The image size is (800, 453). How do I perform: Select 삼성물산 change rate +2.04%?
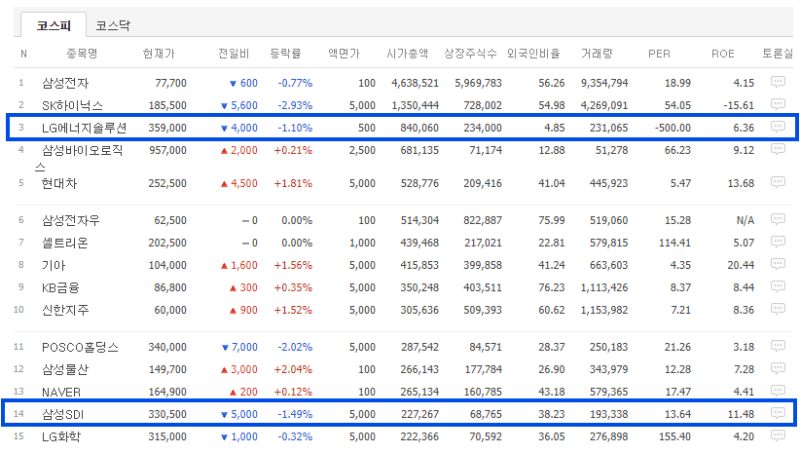tap(293, 369)
